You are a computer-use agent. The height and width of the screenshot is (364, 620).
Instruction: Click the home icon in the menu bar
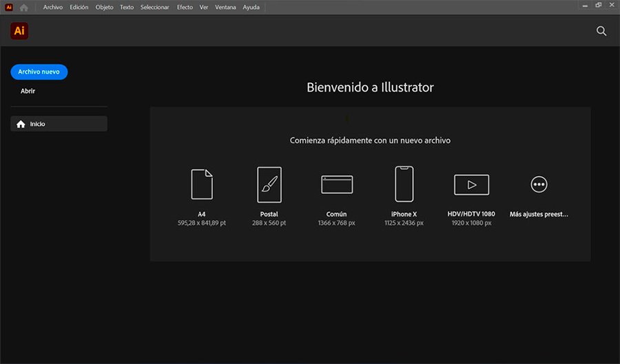click(x=24, y=7)
